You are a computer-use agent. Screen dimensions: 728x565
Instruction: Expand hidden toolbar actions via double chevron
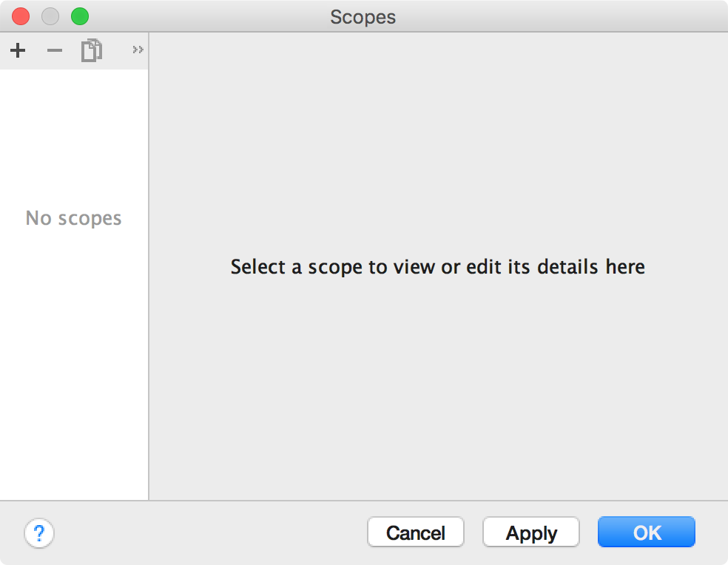[x=138, y=50]
